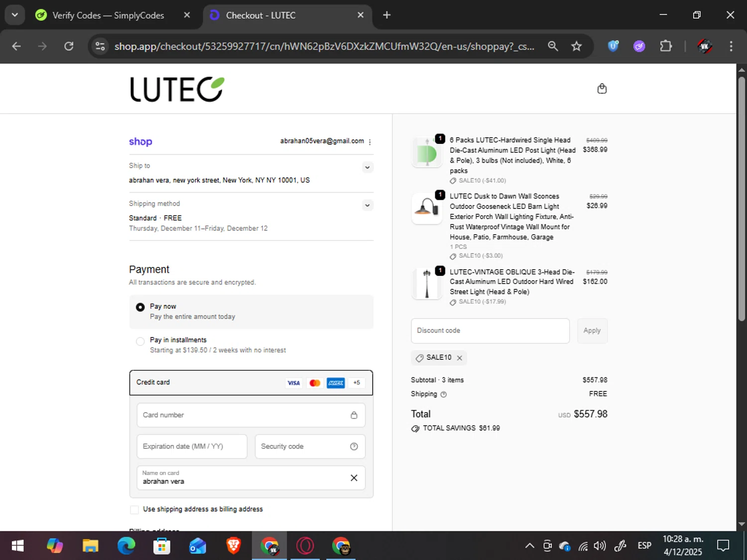The width and height of the screenshot is (747, 560).
Task: Click the page vertical scrollbar
Action: [742, 199]
